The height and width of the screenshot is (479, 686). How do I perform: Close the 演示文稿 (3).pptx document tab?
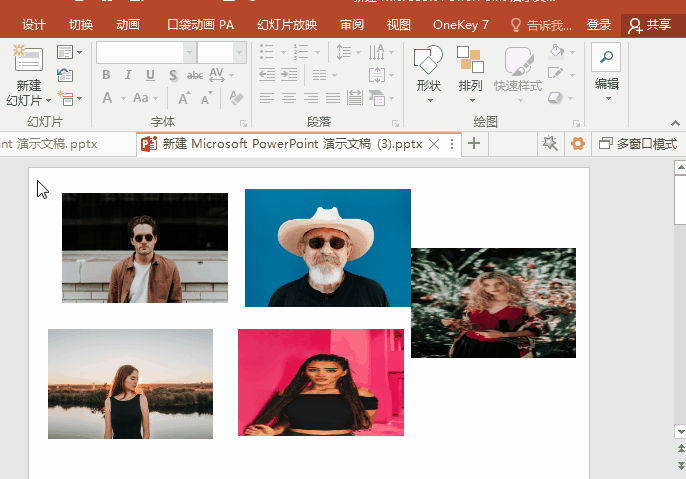pos(434,144)
